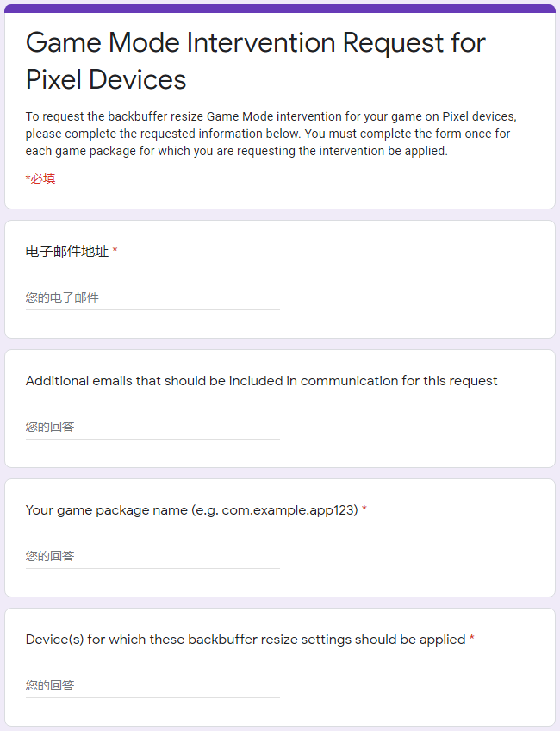Click the form description paragraph text
The height and width of the screenshot is (731, 560).
pyautogui.click(x=271, y=134)
